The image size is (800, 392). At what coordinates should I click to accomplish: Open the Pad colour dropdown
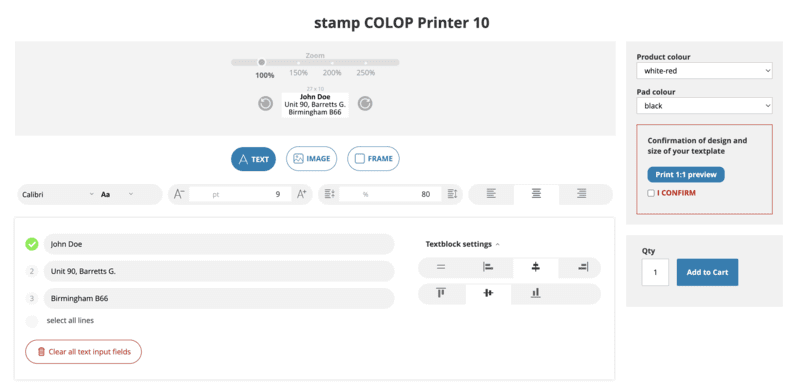tap(704, 106)
